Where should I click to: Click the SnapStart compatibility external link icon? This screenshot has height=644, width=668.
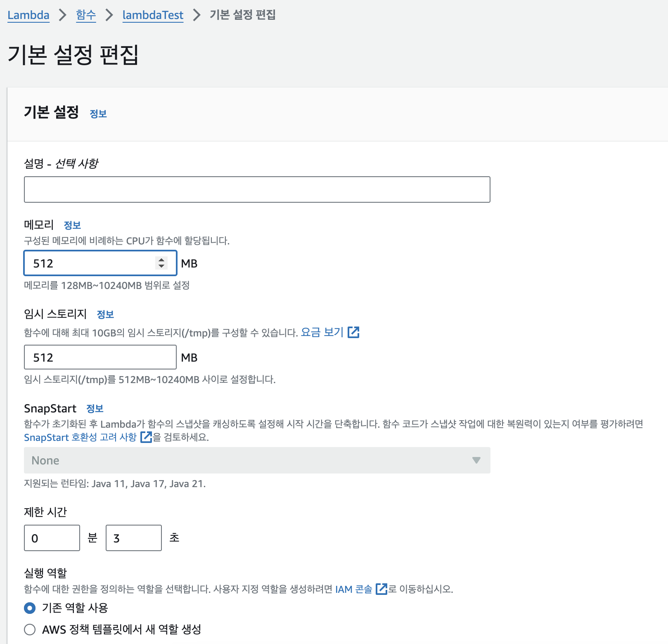point(146,437)
